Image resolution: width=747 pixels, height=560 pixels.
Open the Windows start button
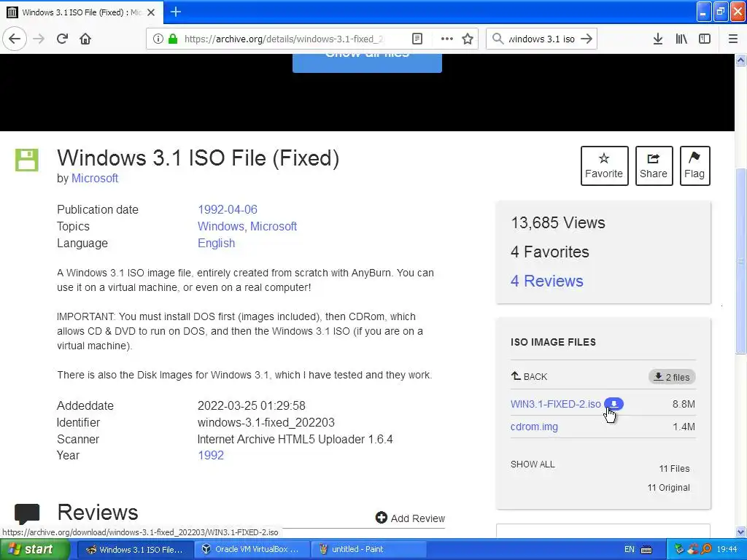click(34, 550)
